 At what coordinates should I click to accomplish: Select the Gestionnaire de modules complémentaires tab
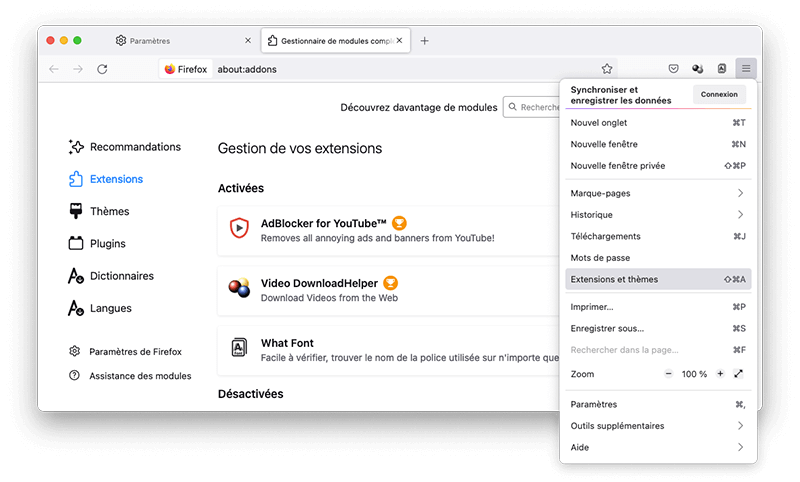coord(335,40)
